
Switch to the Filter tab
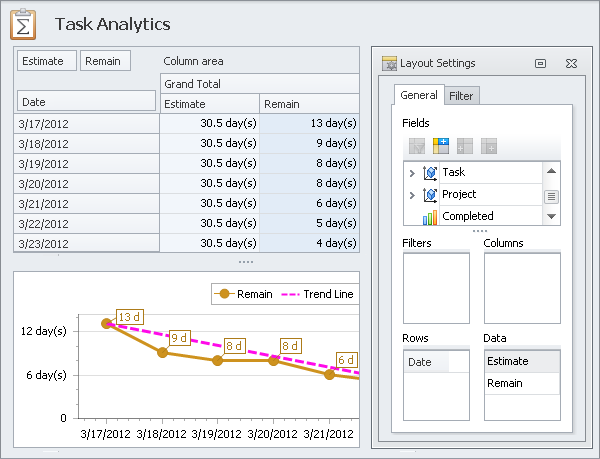pos(461,96)
